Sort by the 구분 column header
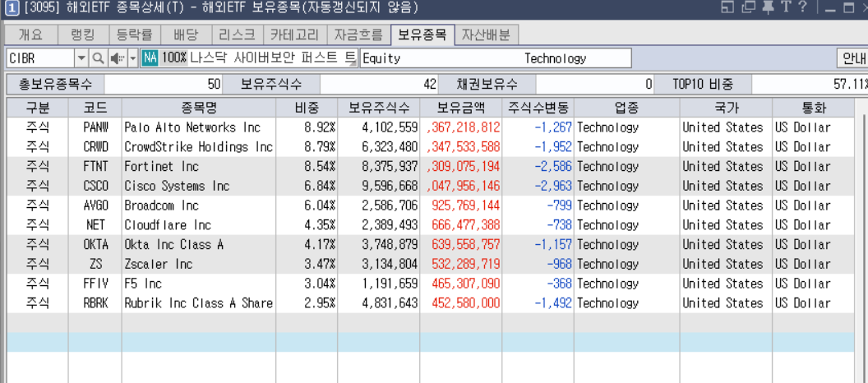The image size is (868, 383). [38, 108]
